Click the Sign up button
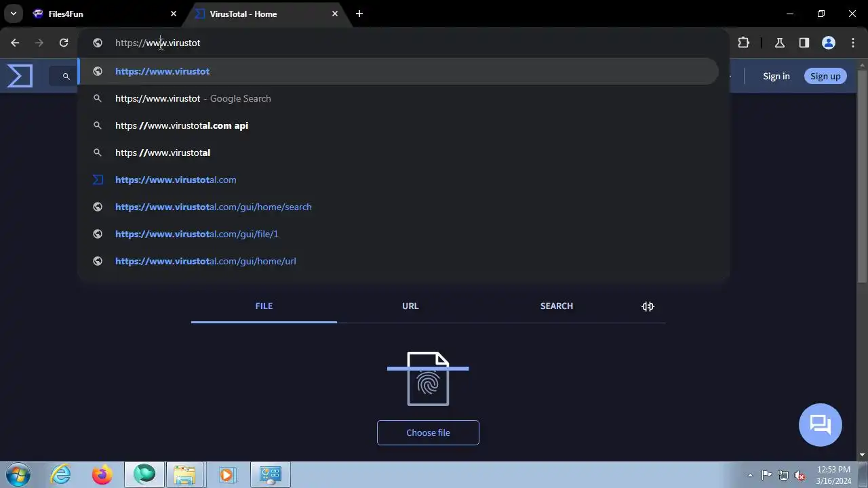The width and height of the screenshot is (868, 488). point(825,76)
